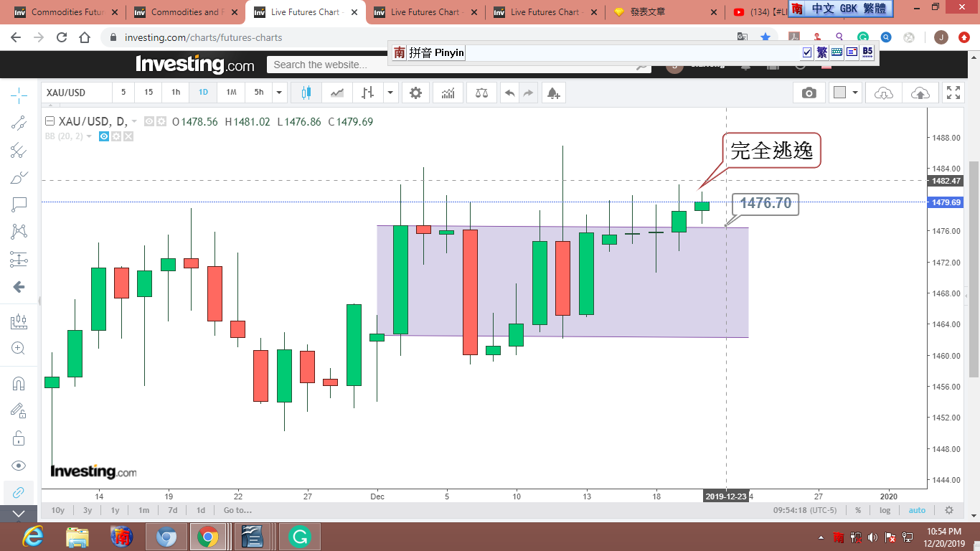Bookmark this page with the star

(765, 37)
